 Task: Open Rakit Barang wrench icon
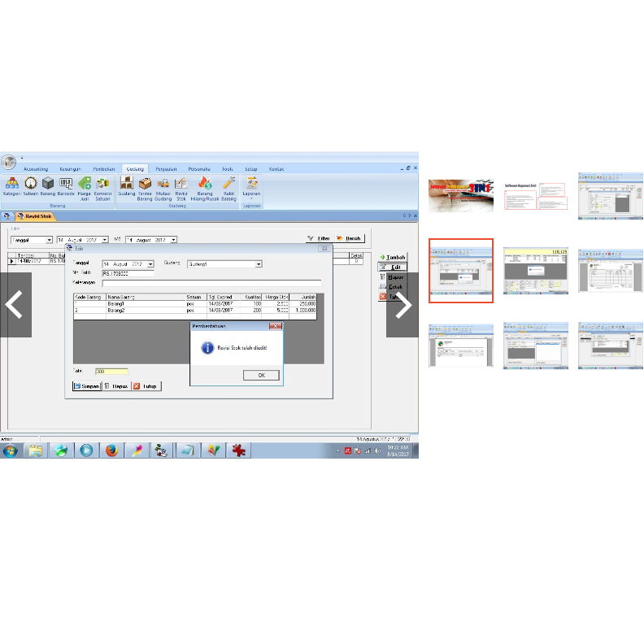click(x=228, y=189)
